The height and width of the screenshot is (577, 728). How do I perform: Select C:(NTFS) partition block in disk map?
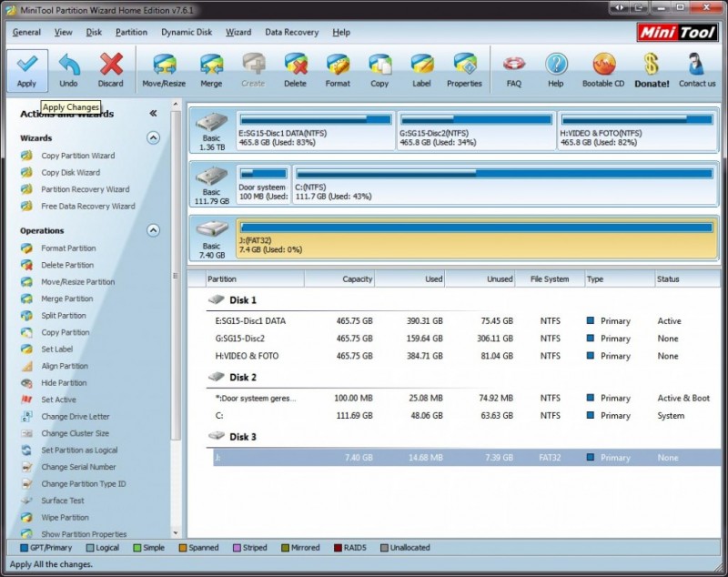(505, 184)
